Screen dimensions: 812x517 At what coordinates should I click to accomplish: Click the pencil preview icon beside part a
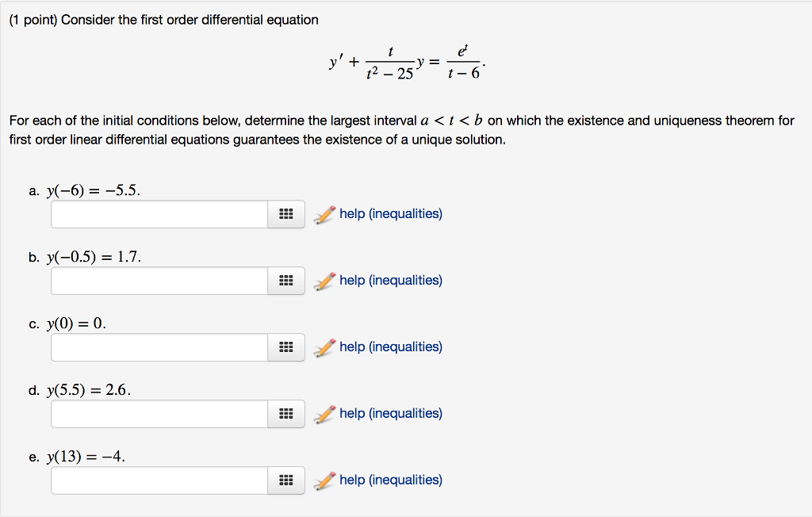(324, 213)
